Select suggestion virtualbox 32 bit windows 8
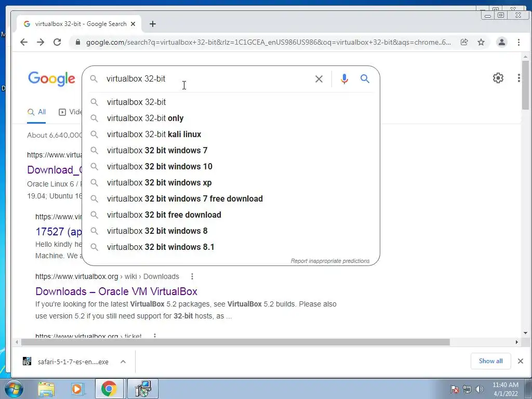The width and height of the screenshot is (532, 399). pyautogui.click(x=231, y=231)
